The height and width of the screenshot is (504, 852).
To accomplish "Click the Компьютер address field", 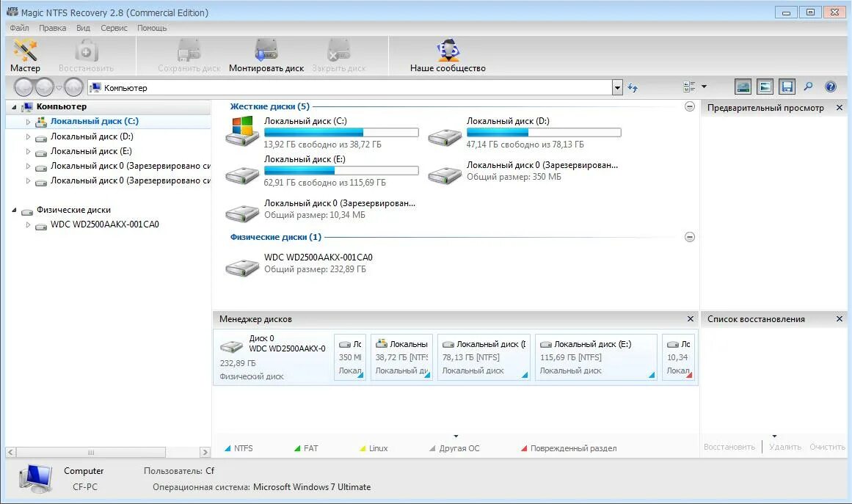I will pos(350,87).
